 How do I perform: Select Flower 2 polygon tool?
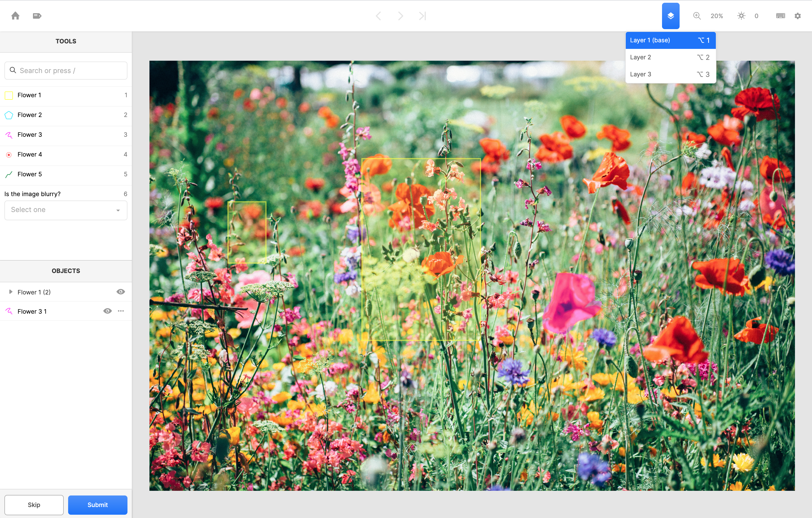coord(66,115)
